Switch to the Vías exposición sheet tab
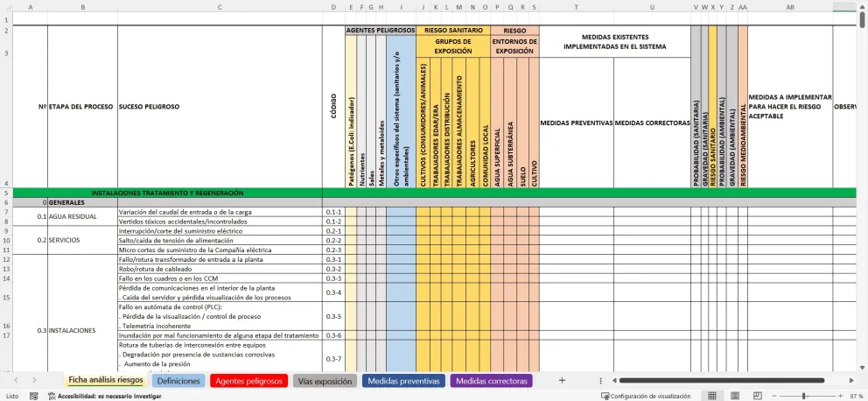 pos(325,381)
